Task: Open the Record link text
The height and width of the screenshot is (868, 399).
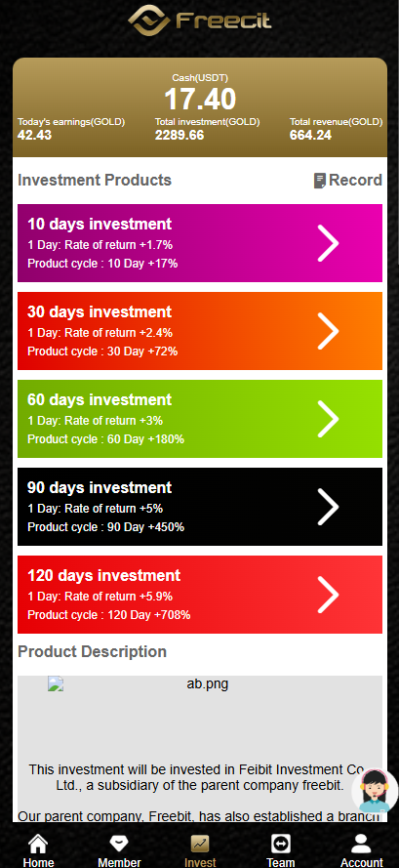Action: pos(355,181)
